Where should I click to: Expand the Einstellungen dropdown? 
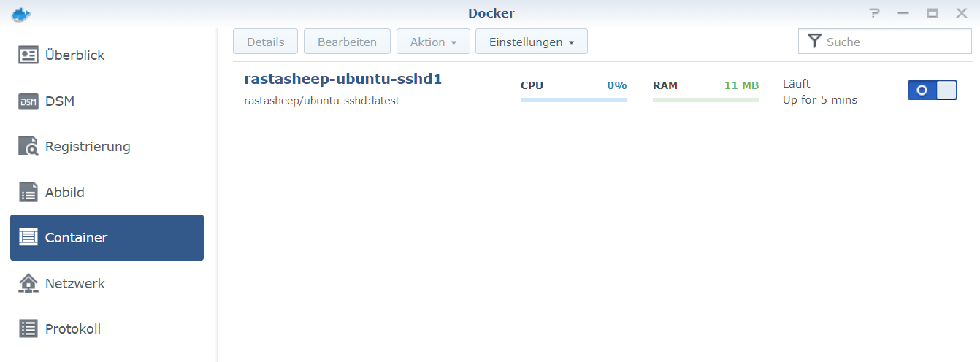(x=532, y=42)
